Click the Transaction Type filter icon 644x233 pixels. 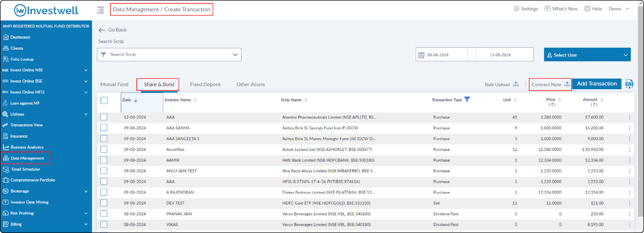(467, 99)
